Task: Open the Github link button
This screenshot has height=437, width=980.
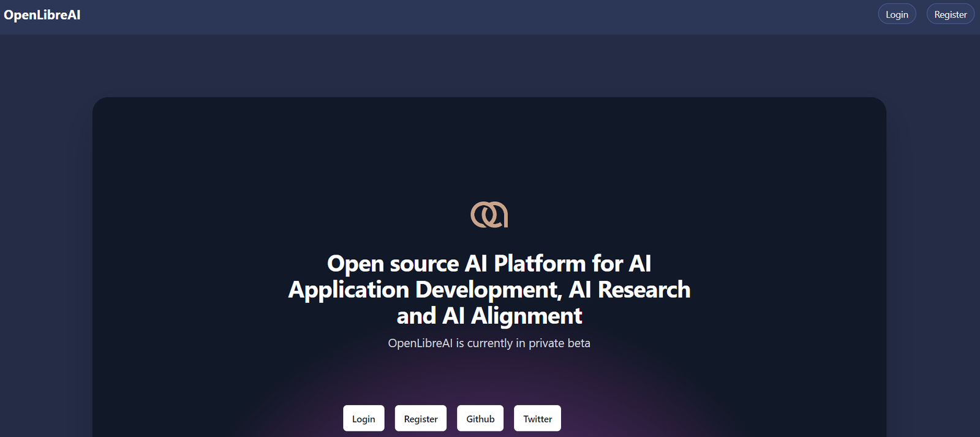Action: click(480, 419)
